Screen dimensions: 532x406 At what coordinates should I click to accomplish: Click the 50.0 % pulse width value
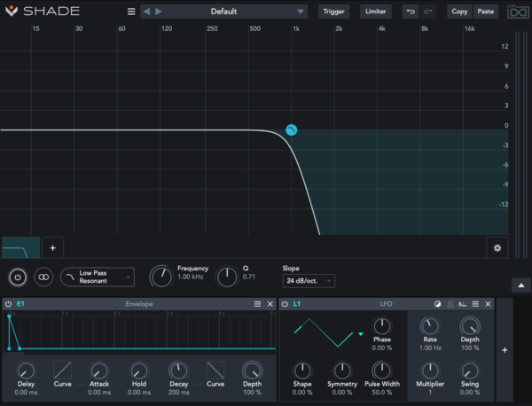coord(382,393)
